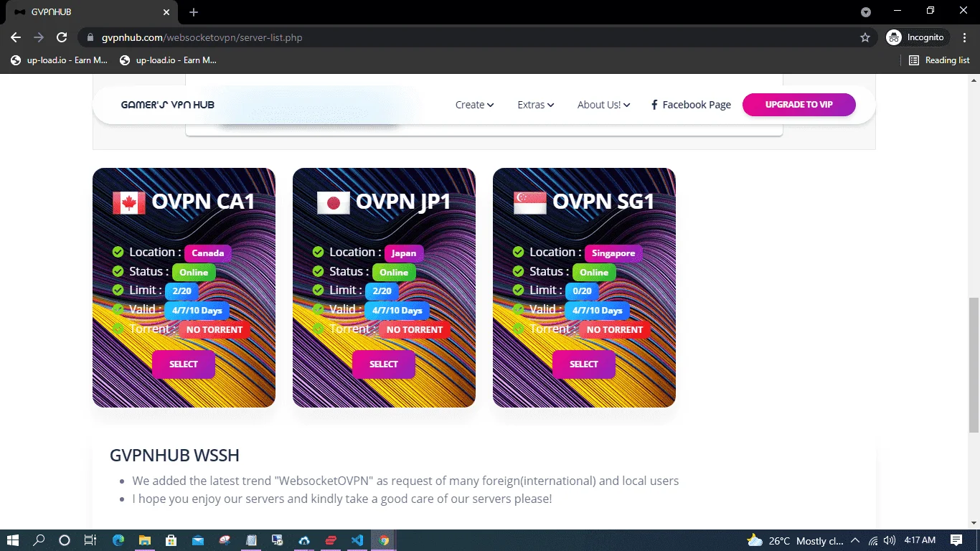Click the tab search dropdown arrow
The width and height of the screenshot is (980, 551).
coord(866,12)
